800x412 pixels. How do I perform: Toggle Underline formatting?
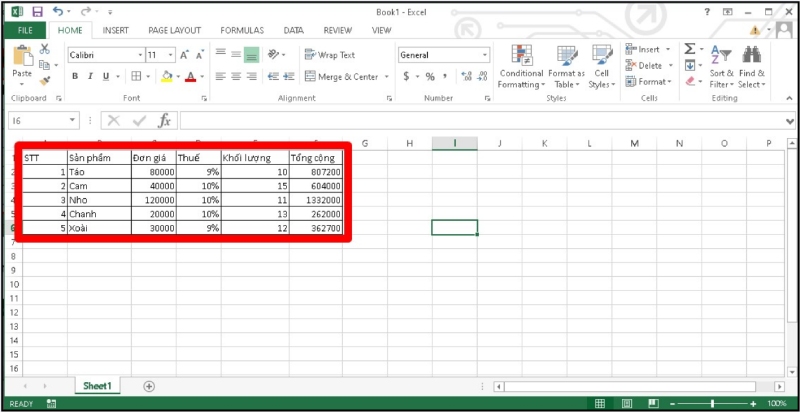tap(106, 76)
